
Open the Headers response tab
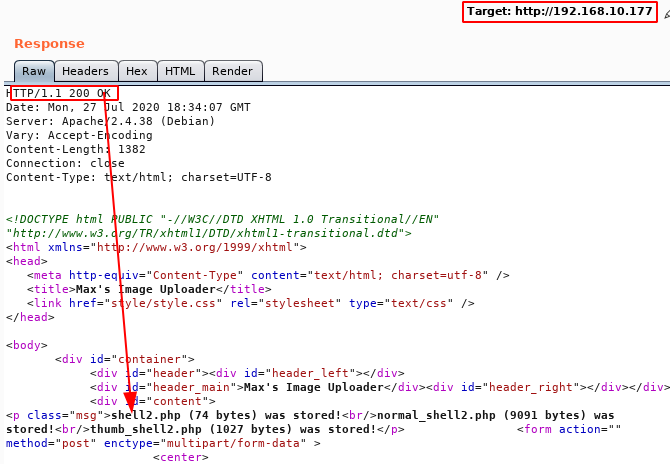[85, 71]
